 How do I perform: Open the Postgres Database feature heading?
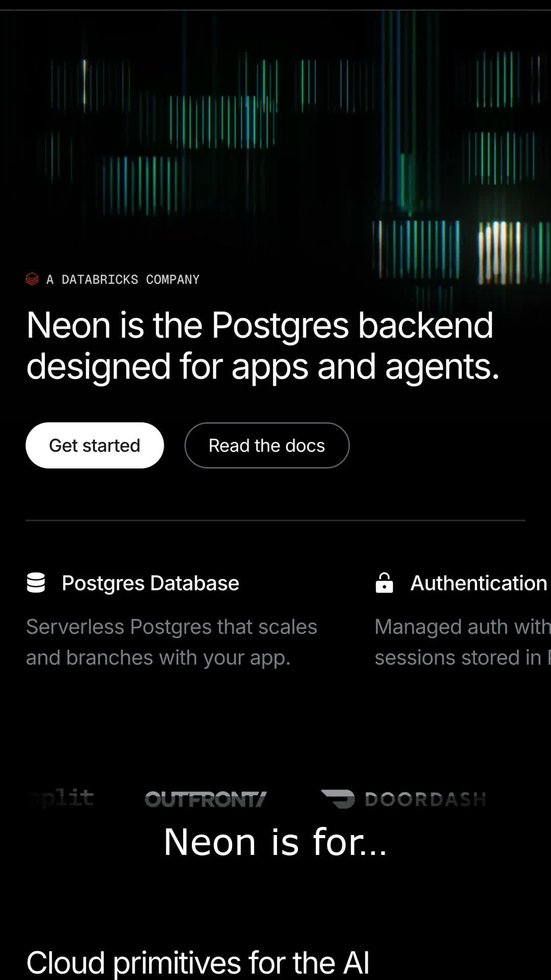click(151, 583)
